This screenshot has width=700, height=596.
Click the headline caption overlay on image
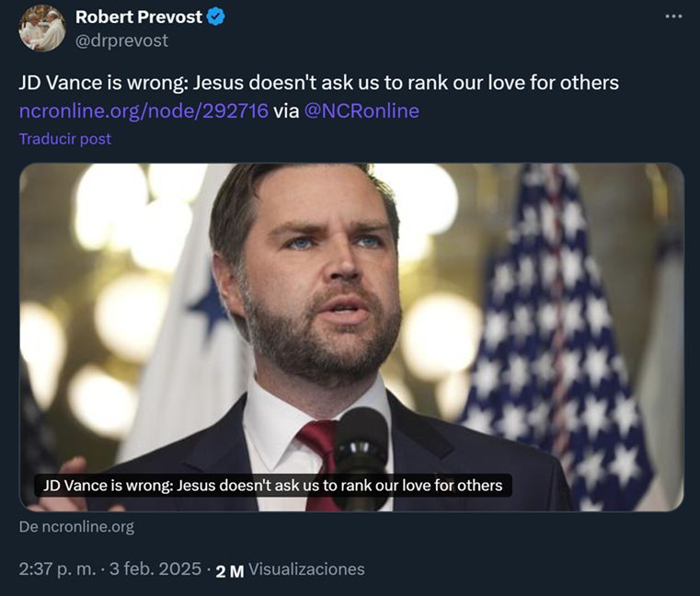point(273,486)
